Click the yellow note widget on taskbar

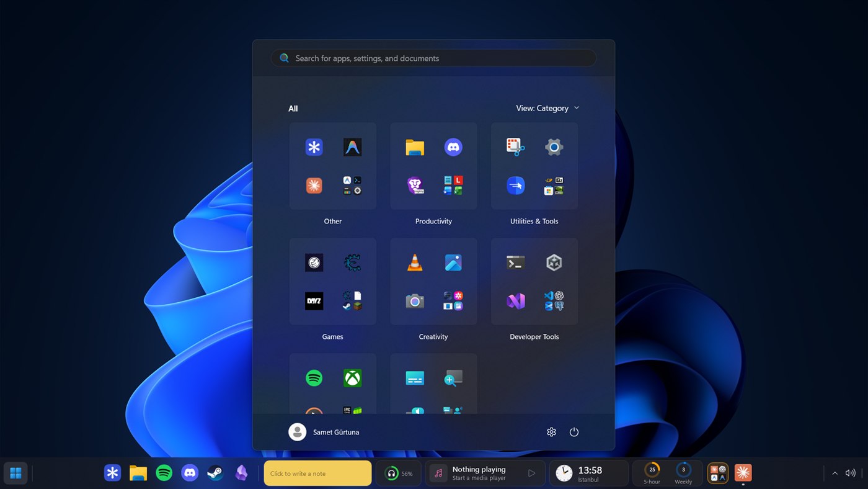317,473
